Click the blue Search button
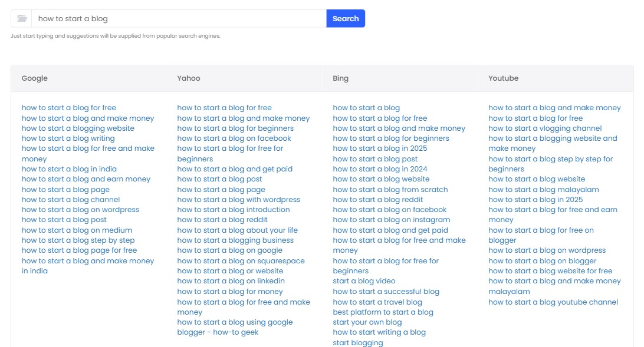This screenshot has width=644, height=347. coord(346,18)
